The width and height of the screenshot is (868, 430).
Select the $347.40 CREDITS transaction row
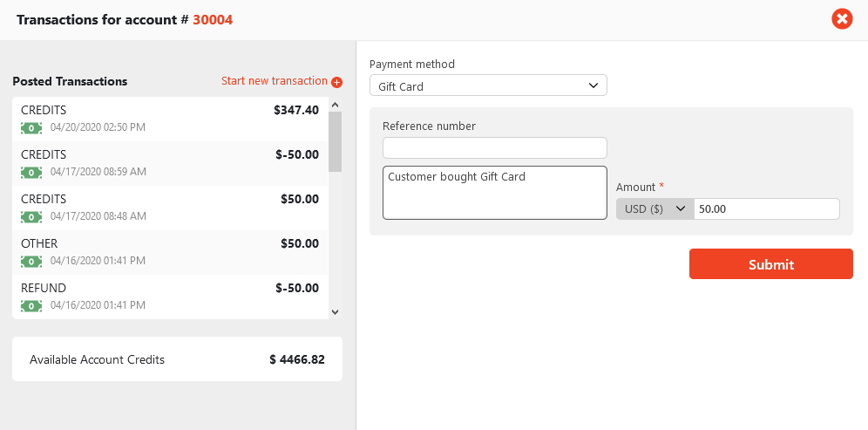coord(170,119)
